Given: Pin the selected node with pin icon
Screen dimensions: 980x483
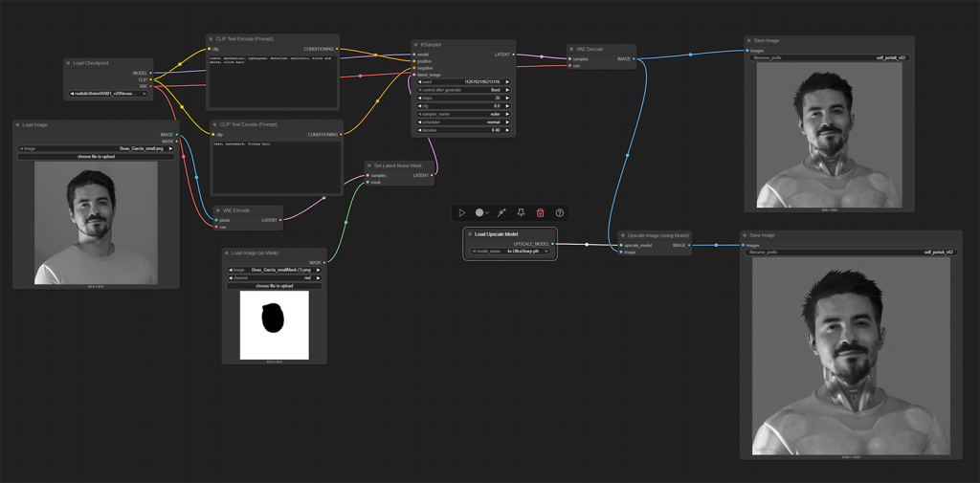Looking at the screenshot, I should (x=521, y=212).
